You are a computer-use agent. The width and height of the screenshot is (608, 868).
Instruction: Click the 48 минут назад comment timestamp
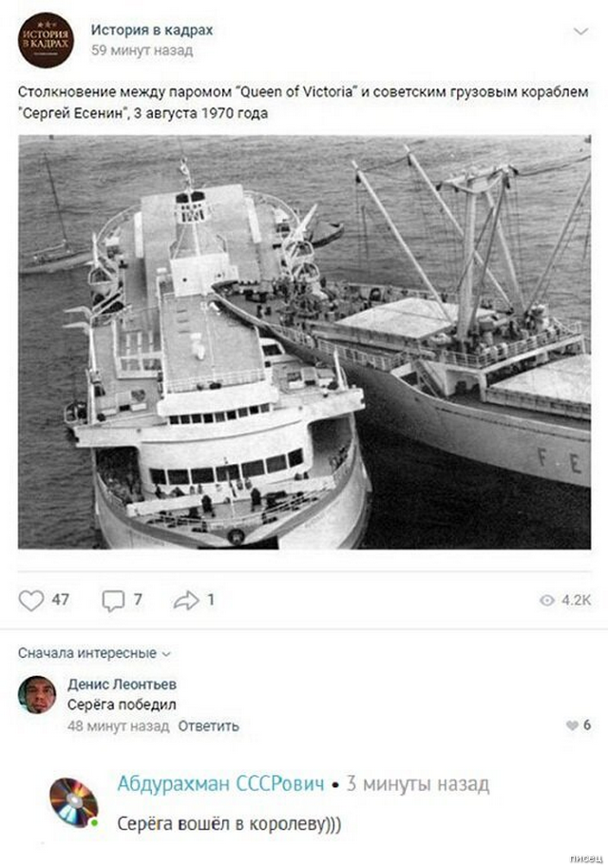pyautogui.click(x=119, y=725)
